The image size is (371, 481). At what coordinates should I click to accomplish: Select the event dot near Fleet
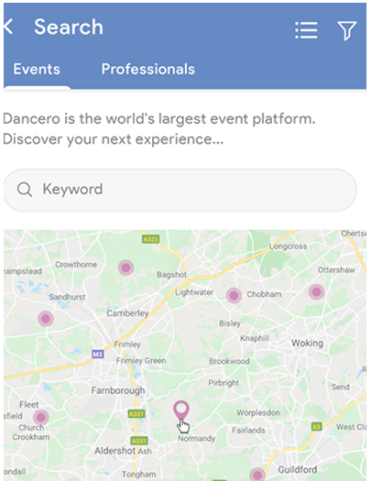point(41,417)
